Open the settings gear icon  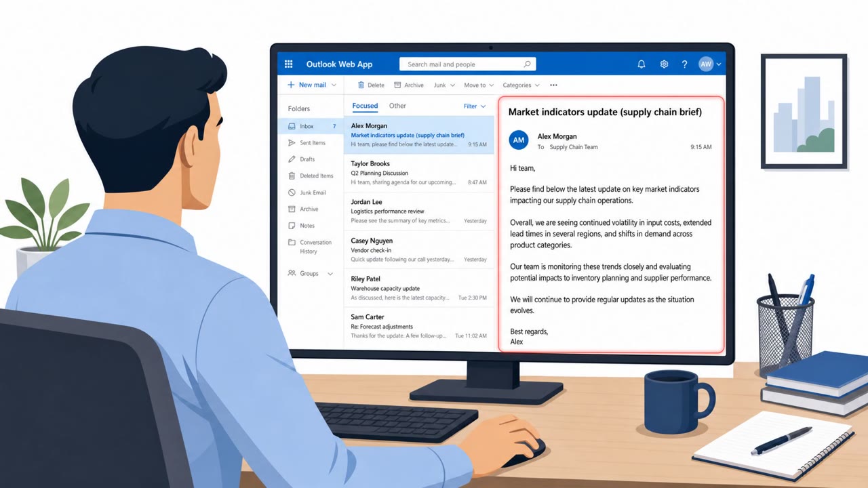click(664, 64)
